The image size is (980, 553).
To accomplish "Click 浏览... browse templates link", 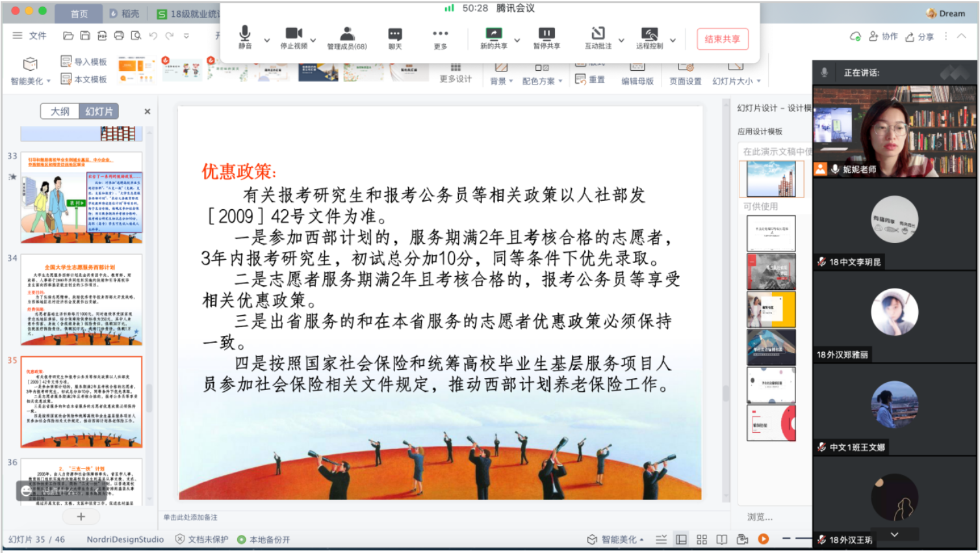I will click(x=760, y=517).
